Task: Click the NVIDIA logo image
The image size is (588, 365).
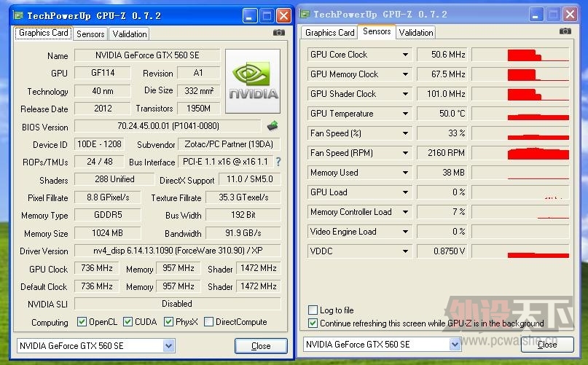Action: [253, 81]
